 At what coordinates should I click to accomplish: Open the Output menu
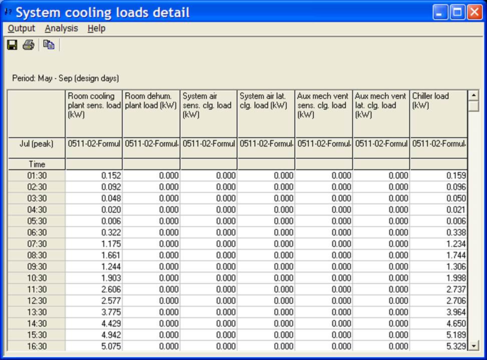click(x=21, y=28)
